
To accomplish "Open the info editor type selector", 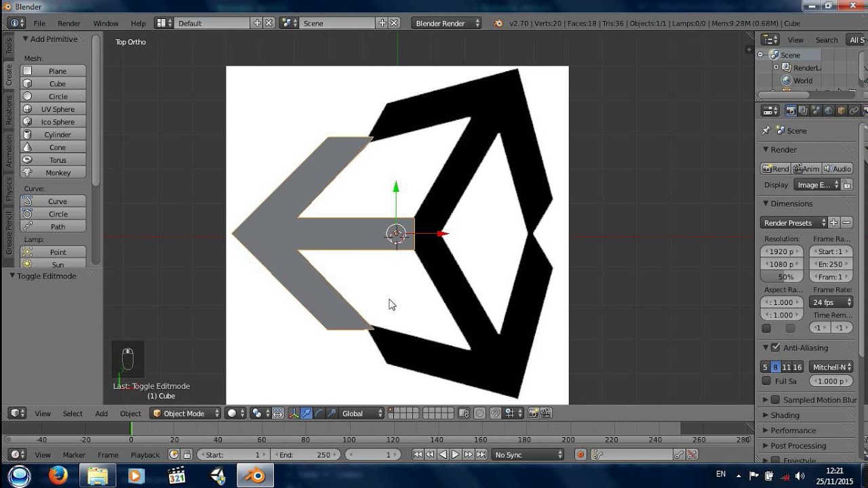I will 16,23.
